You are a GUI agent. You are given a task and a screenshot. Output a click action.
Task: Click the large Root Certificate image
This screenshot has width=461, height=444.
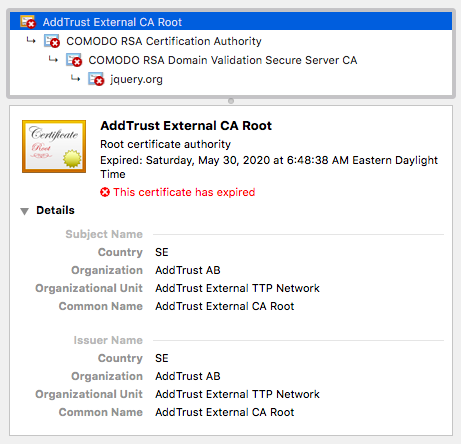click(x=54, y=146)
